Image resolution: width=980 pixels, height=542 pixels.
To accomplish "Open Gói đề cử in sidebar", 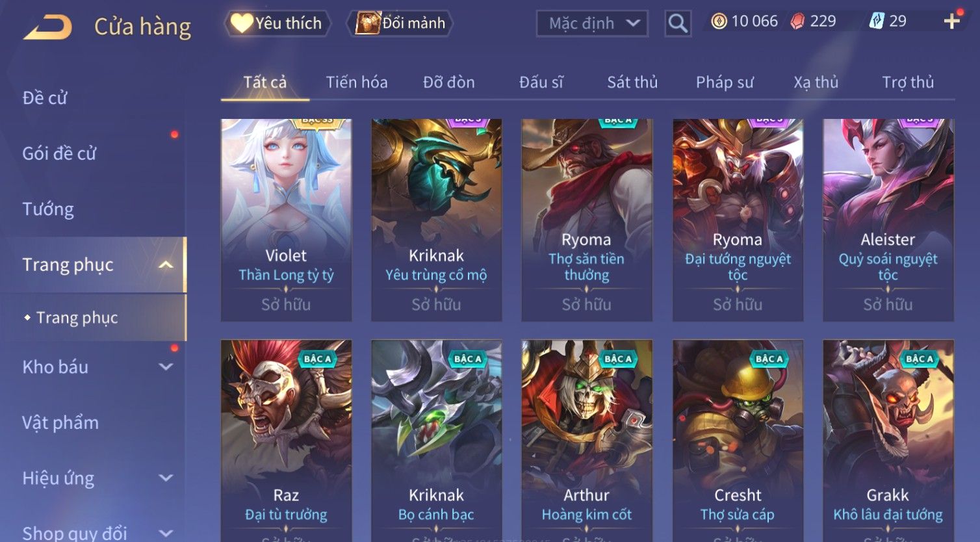I will 59,153.
